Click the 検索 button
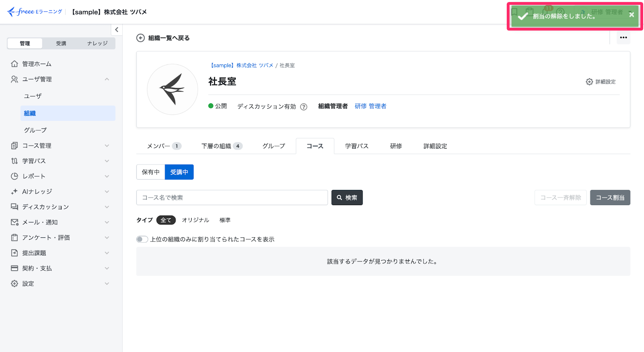 point(347,198)
